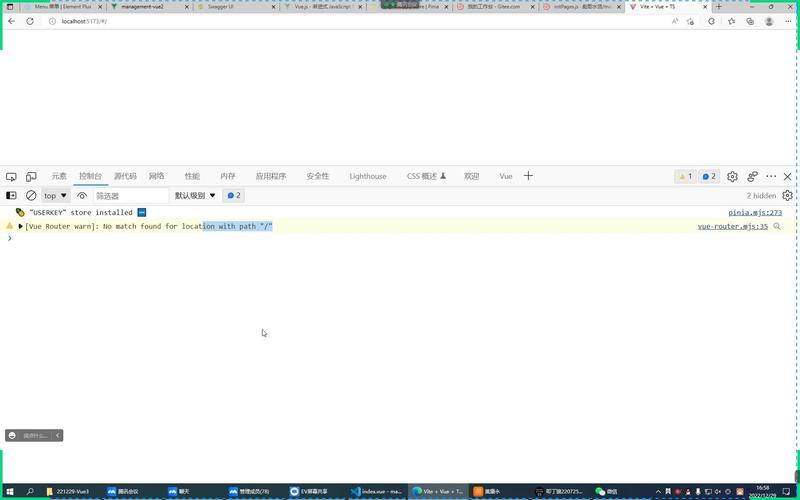
Task: Go back in the browser
Action: click(x=11, y=21)
